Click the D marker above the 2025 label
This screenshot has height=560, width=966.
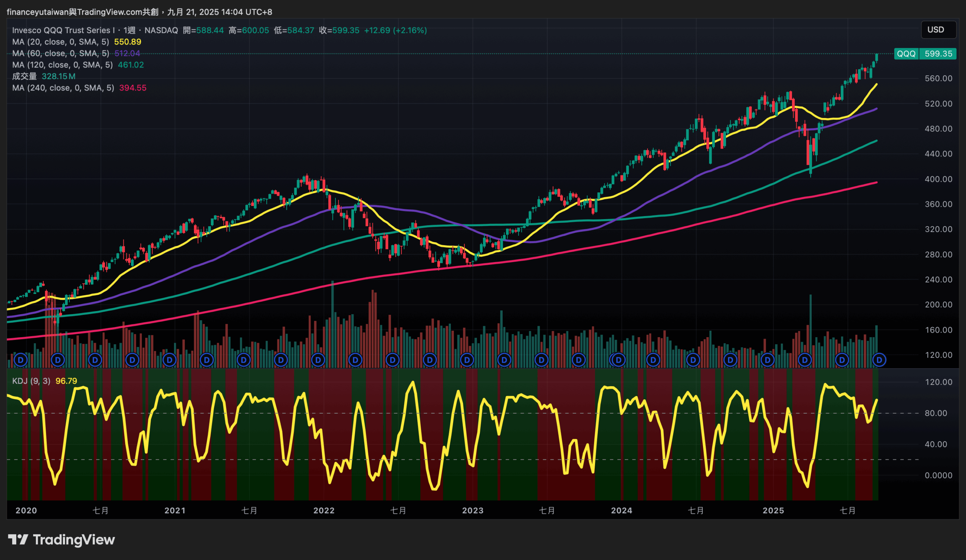(x=768, y=360)
